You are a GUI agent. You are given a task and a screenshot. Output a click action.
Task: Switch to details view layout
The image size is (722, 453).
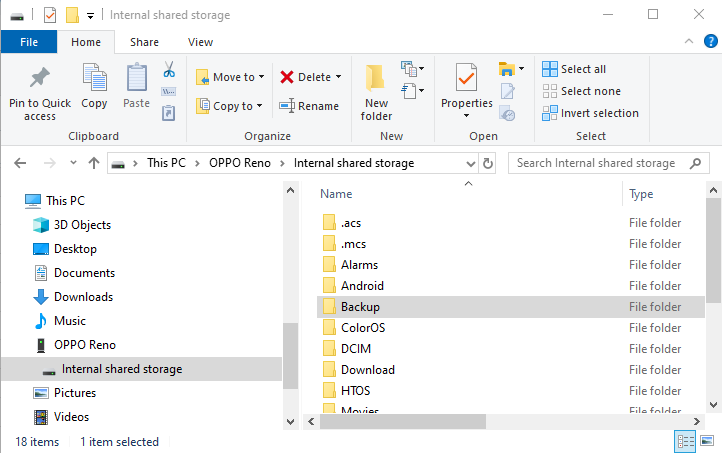tap(685, 441)
